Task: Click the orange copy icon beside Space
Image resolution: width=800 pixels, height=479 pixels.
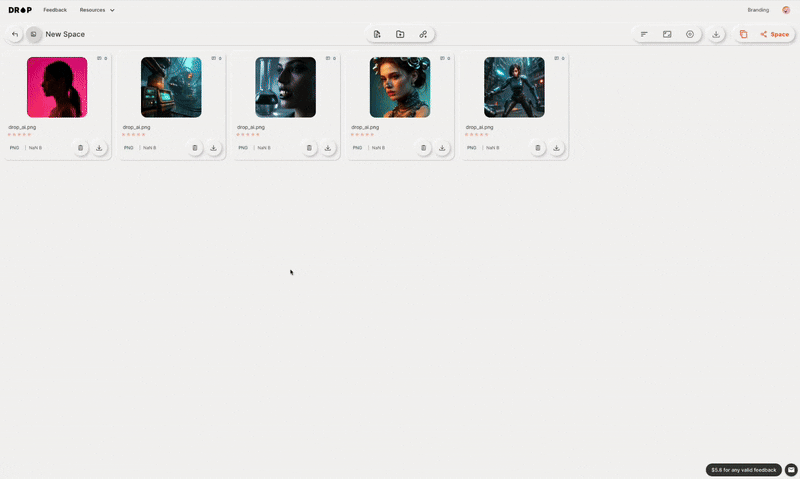Action: pos(743,34)
